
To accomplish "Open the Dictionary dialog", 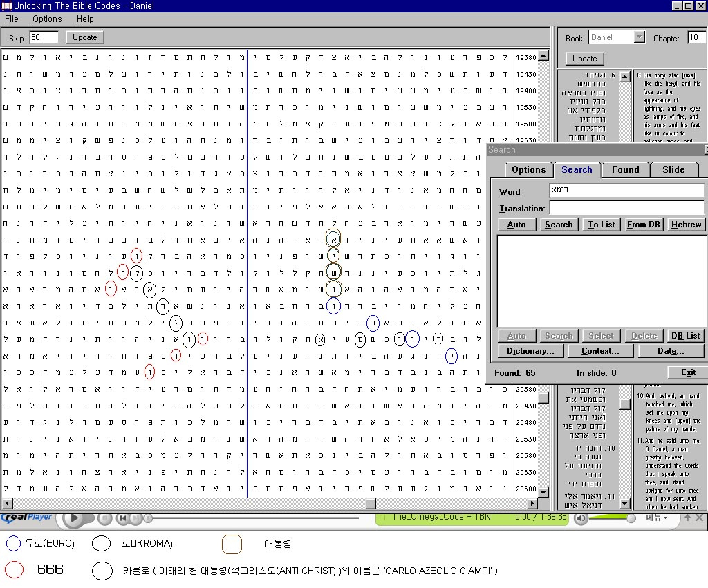I will coord(530,350).
